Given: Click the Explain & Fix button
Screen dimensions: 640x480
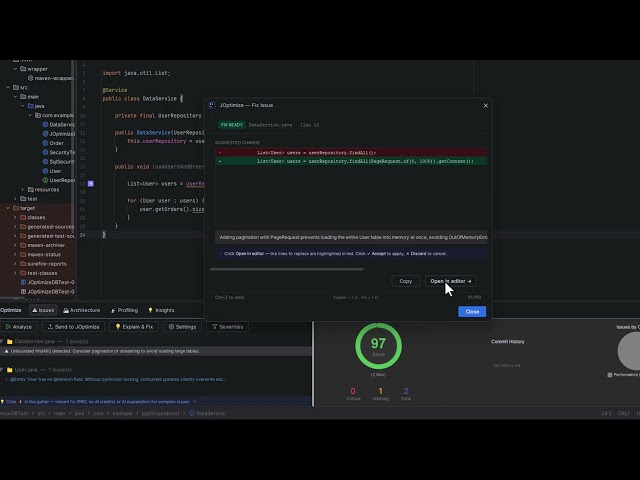Looking at the screenshot, I should coord(134,327).
